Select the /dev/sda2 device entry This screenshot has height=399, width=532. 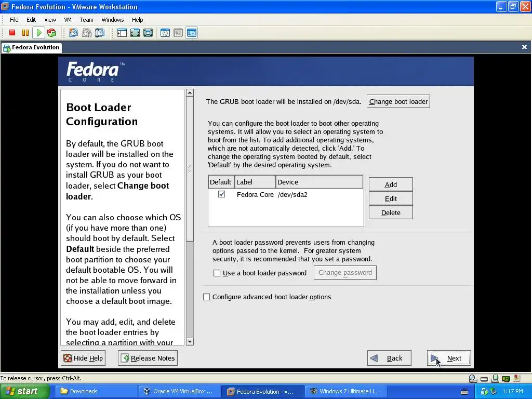click(292, 194)
